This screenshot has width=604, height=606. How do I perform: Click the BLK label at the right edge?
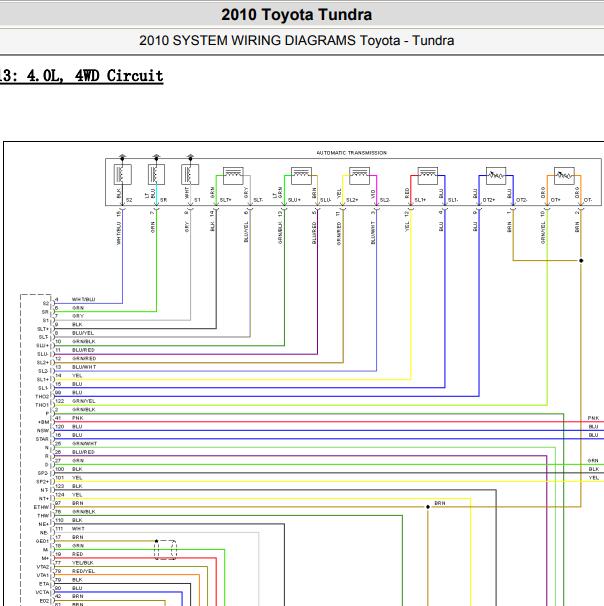tap(594, 469)
